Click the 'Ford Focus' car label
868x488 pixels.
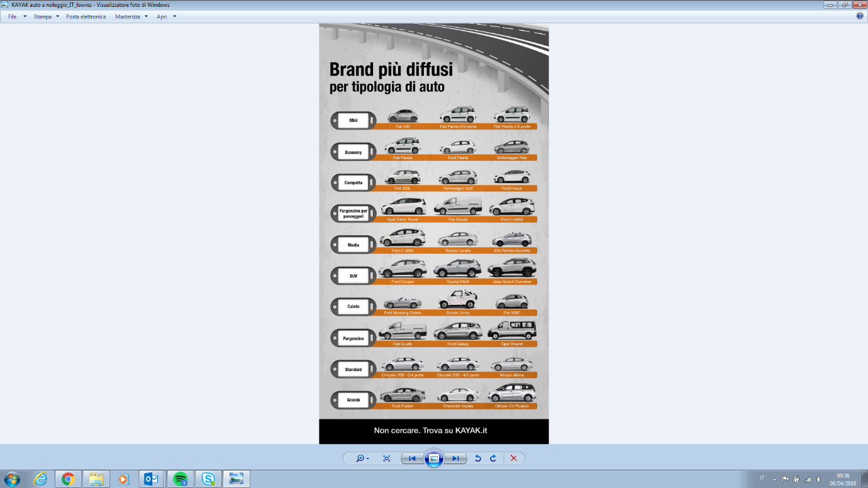coord(512,189)
